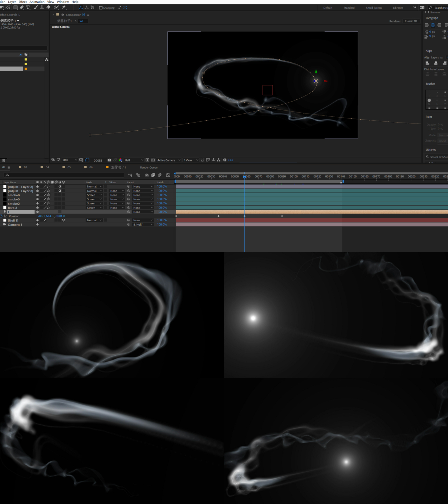Open grid and guide options
Viewport: 448px width, 504px height.
pos(81,160)
